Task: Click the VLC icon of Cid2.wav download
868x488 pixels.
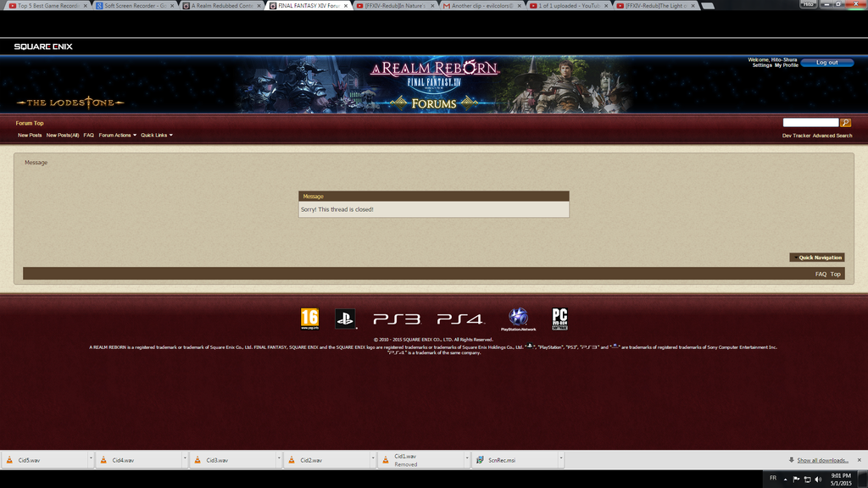Action: tap(292, 460)
